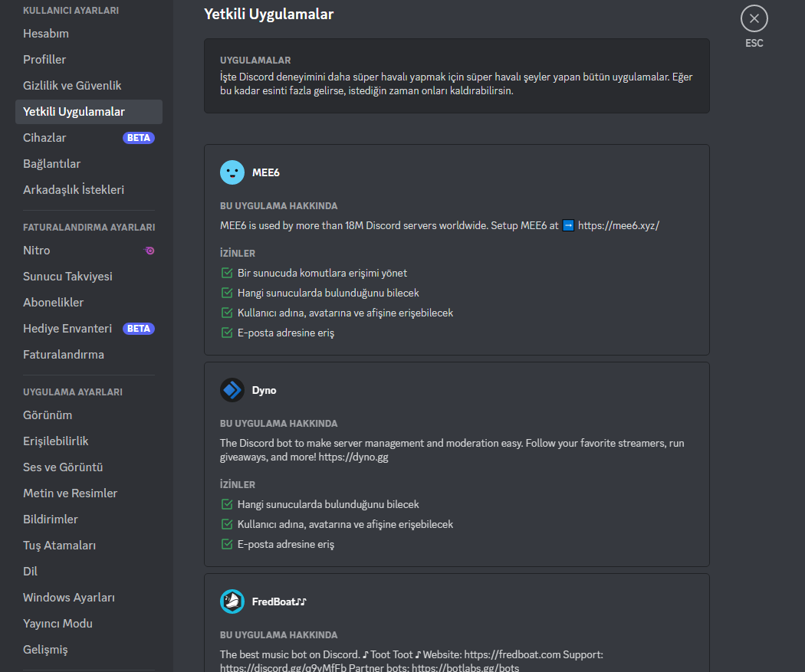Click MEE6 'E-posta adresine eriş' checkmark
The image size is (805, 672).
(227, 333)
